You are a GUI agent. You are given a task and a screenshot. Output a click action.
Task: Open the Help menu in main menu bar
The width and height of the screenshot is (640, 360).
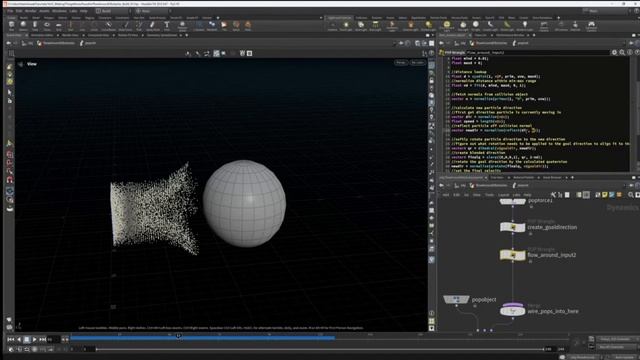point(84,11)
